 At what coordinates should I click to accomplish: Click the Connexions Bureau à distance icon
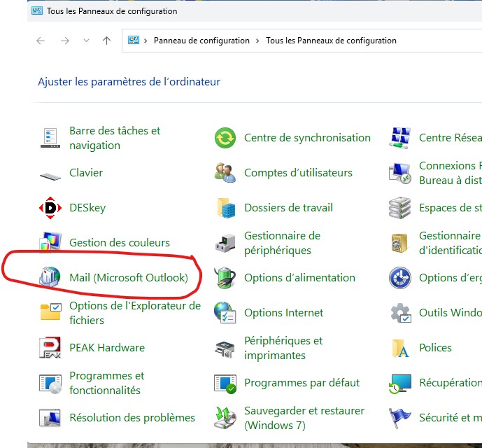[400, 173]
